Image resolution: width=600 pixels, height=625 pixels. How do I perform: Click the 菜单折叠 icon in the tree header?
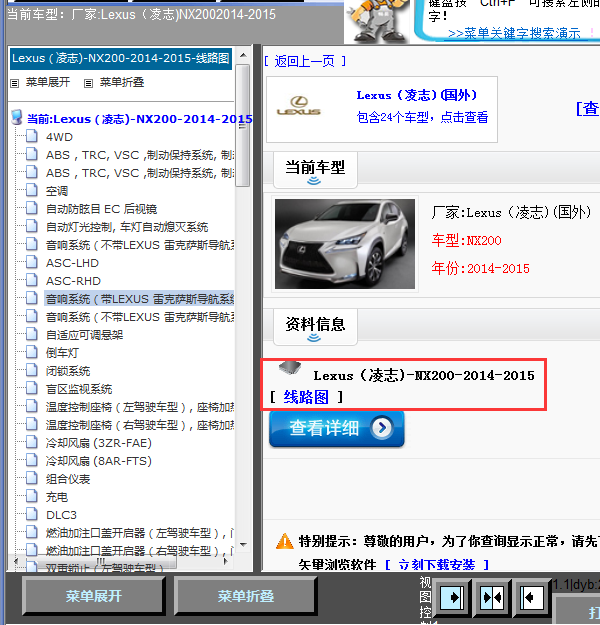click(89, 83)
